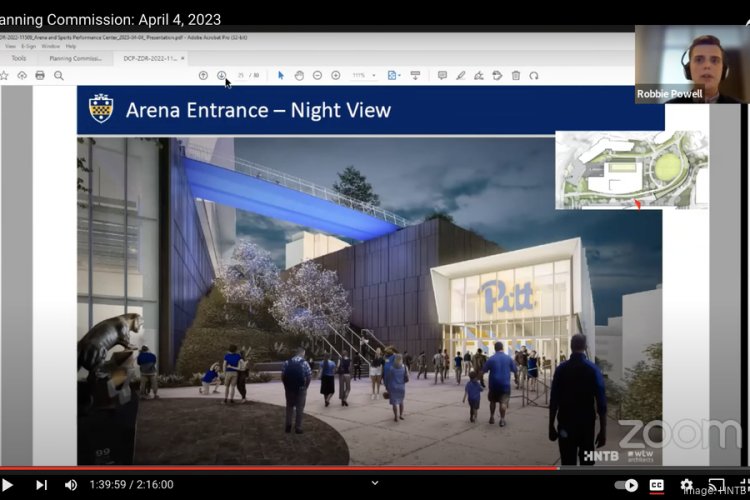Viewport: 750px width, 500px height.
Task: Click the Arena Entrance – Night View heading
Action: tap(258, 110)
